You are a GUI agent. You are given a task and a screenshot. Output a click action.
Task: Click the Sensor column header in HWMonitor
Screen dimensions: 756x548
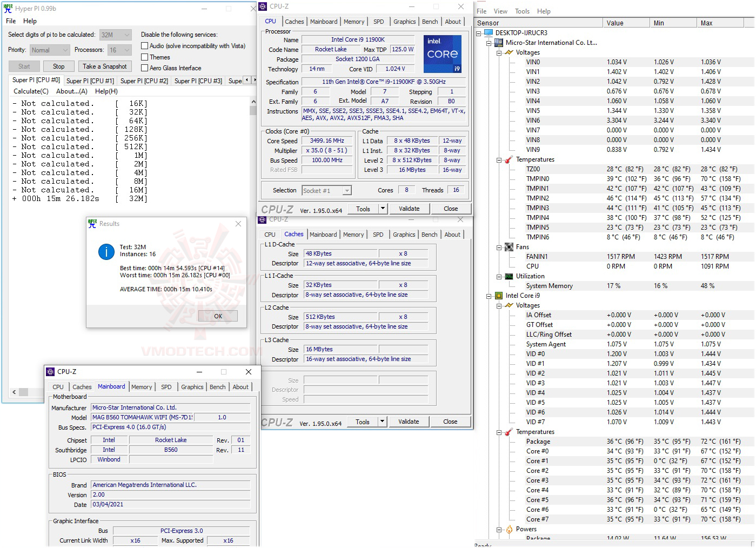click(x=539, y=23)
